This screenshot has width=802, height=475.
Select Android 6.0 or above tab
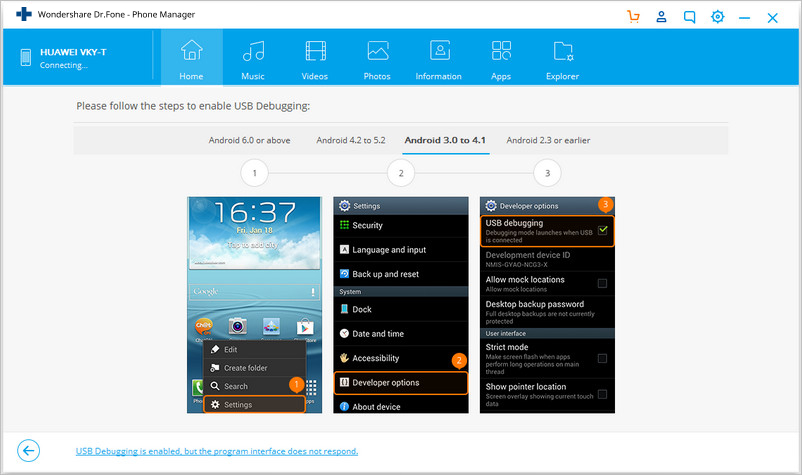tap(249, 140)
